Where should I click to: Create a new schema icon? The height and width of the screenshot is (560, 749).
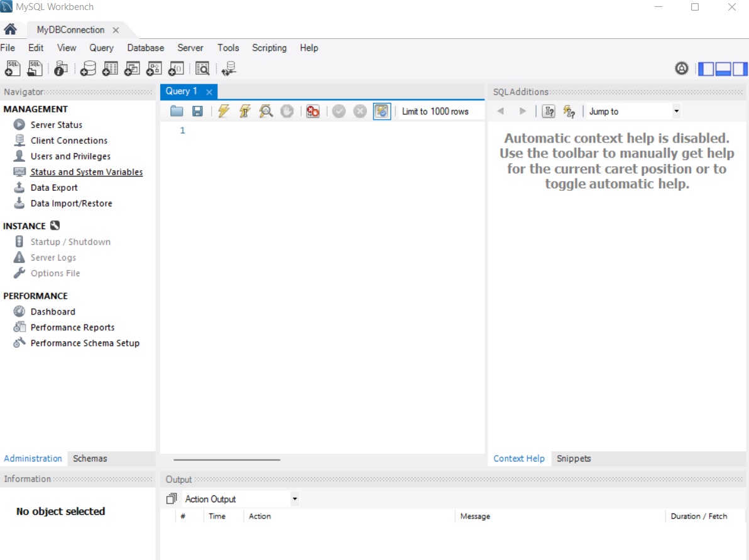[x=88, y=69]
